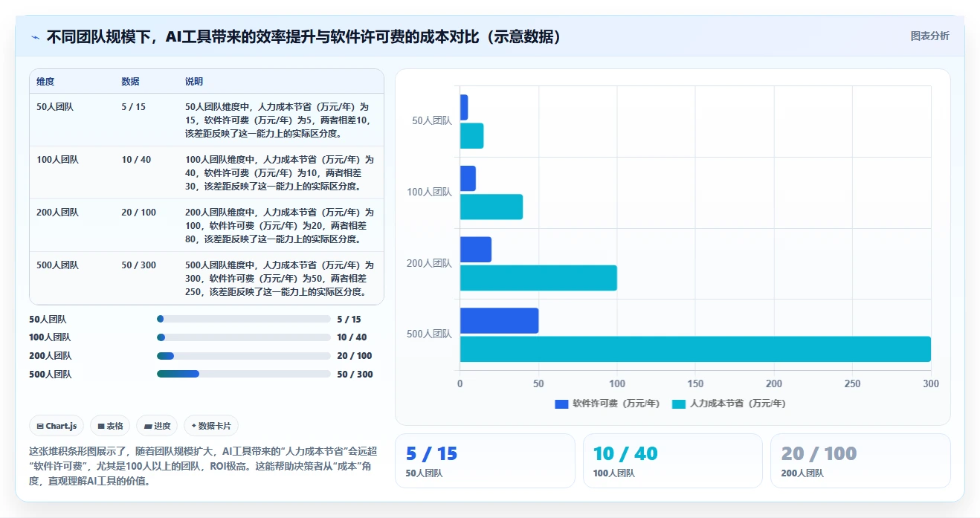
Task: Click the chart y-axis label 50人团队
Action: (432, 121)
